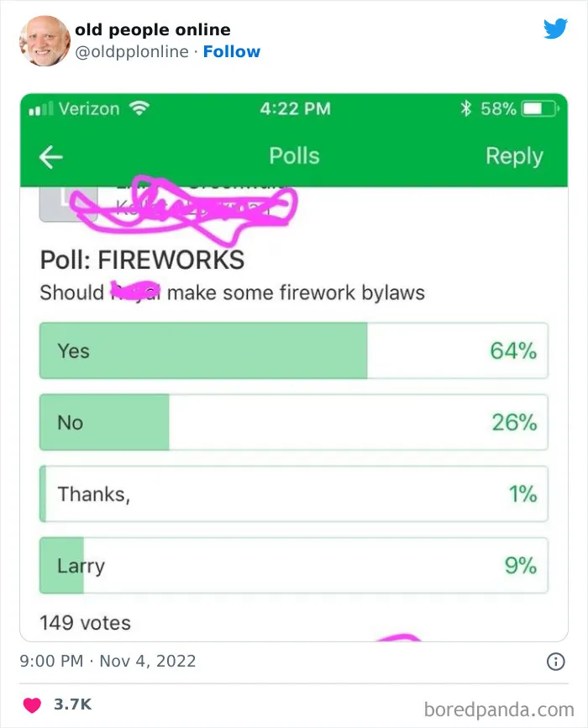The image size is (588, 728).
Task: Click the old people online display name
Action: click(x=153, y=29)
